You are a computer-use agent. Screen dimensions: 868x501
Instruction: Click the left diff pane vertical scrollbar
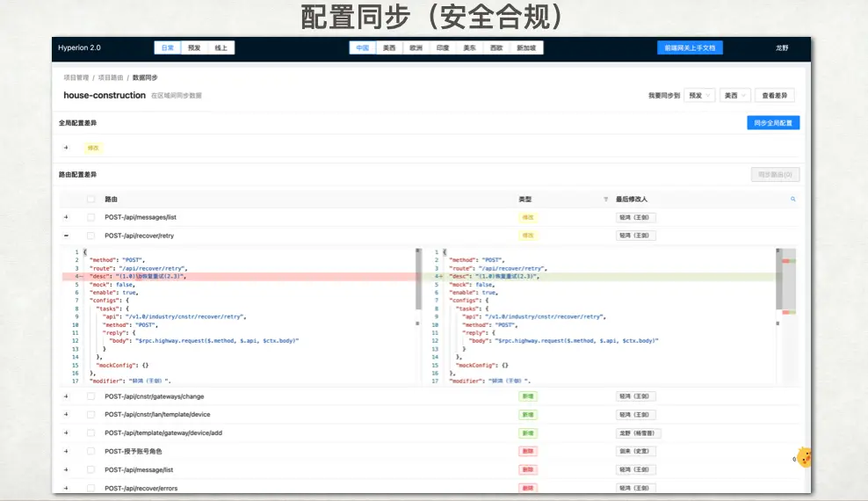pyautogui.click(x=418, y=280)
